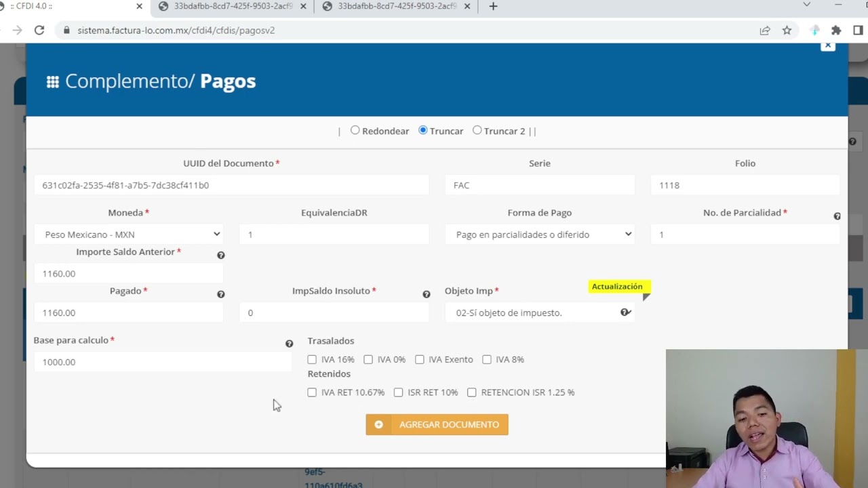Image resolution: width=868 pixels, height=488 pixels.
Task: Close the CFDI 4.0 tab
Action: (139, 6)
